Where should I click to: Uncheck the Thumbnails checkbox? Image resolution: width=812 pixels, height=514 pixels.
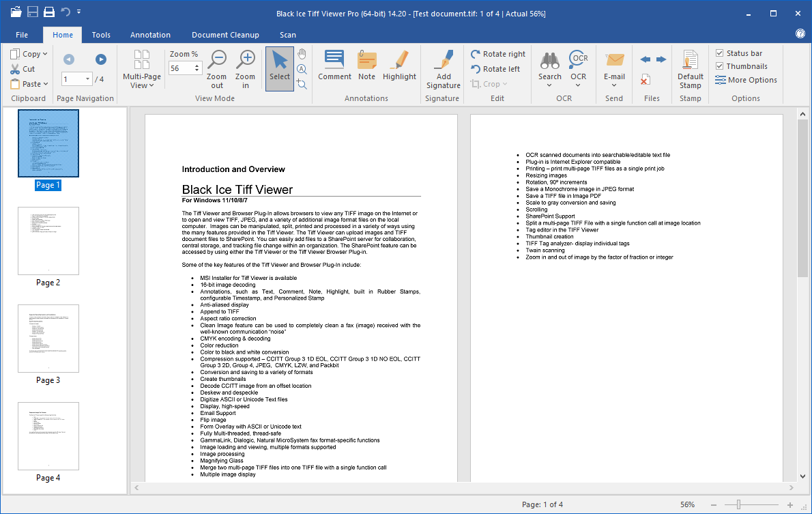click(720, 66)
